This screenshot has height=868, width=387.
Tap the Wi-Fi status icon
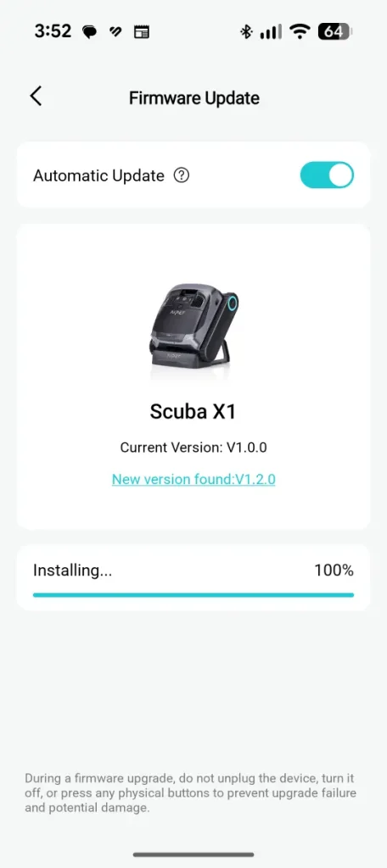[x=300, y=32]
